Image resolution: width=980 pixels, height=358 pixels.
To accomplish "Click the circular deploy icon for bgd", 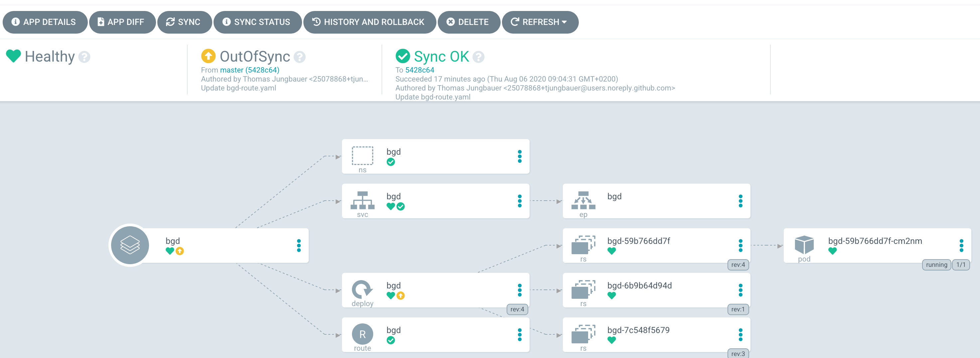I will [363, 290].
